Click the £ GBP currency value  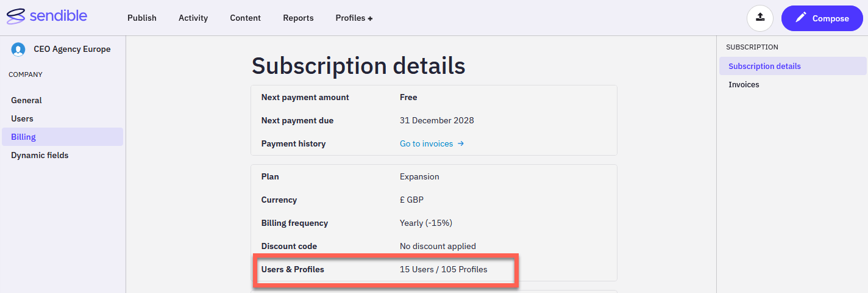412,200
